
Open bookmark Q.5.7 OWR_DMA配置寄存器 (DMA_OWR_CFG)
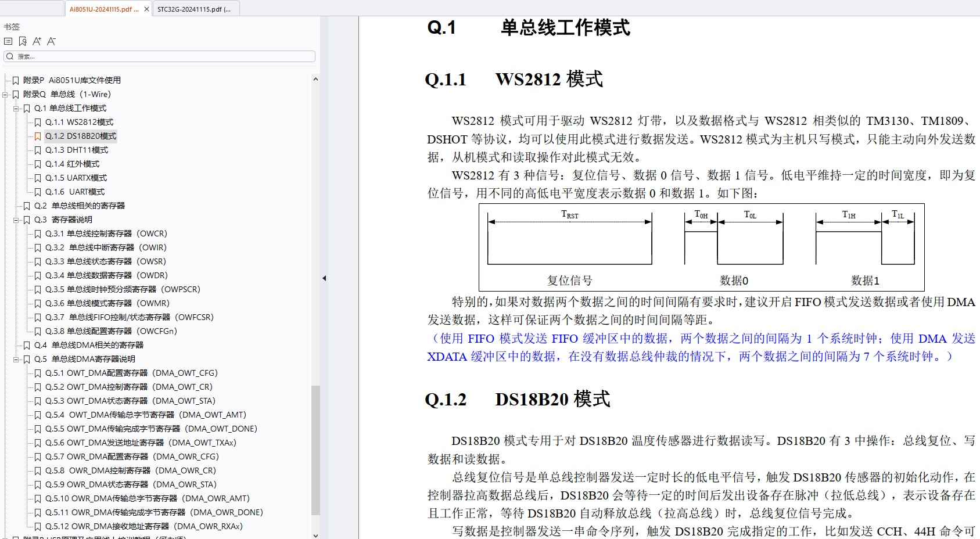[132, 457]
